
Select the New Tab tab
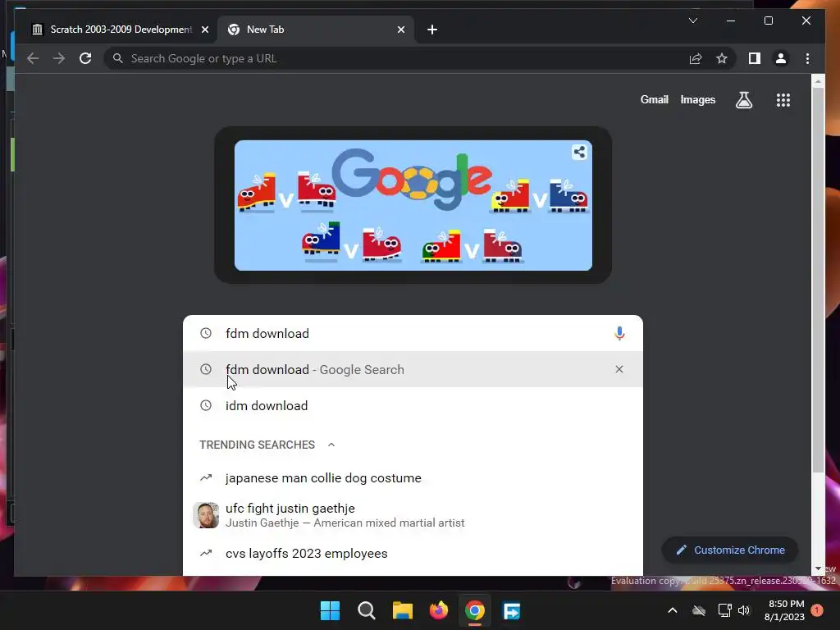pyautogui.click(x=316, y=30)
